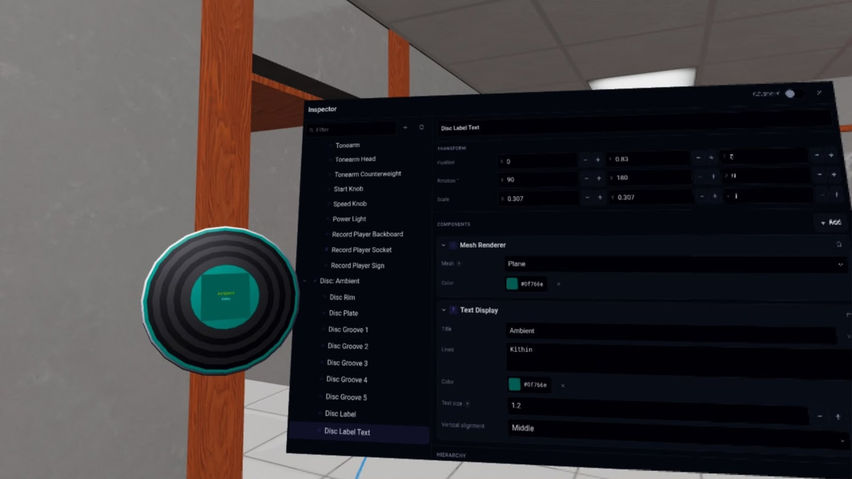Select Tonearm Head in the hierarchy
The image size is (852, 479).
355,159
